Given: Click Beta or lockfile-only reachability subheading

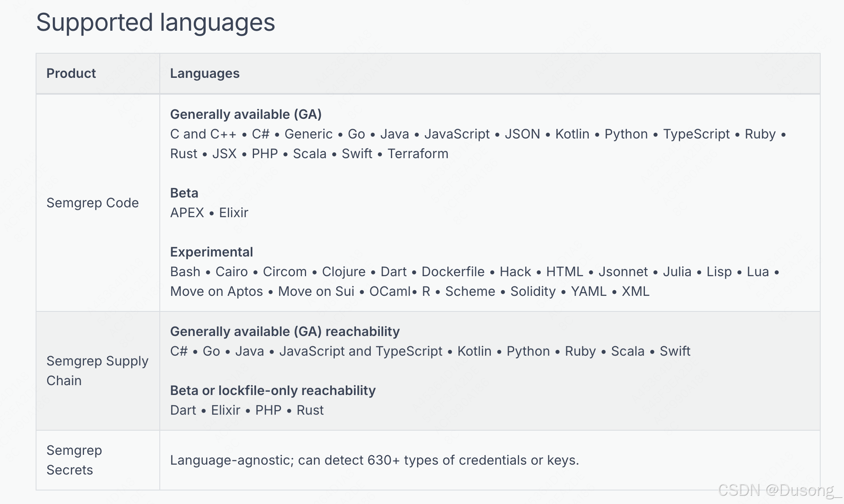Looking at the screenshot, I should click(273, 390).
